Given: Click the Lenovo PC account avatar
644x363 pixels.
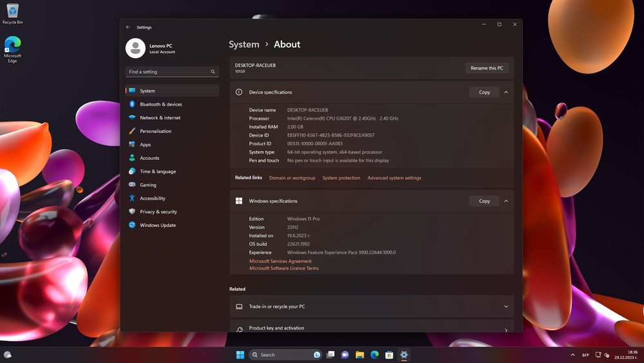Looking at the screenshot, I should click(x=135, y=48).
